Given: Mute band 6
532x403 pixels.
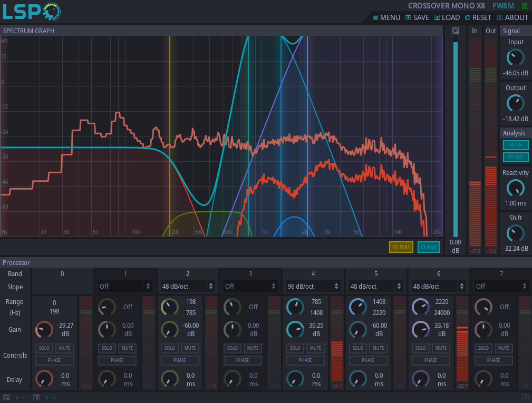Looking at the screenshot, I should (441, 348).
